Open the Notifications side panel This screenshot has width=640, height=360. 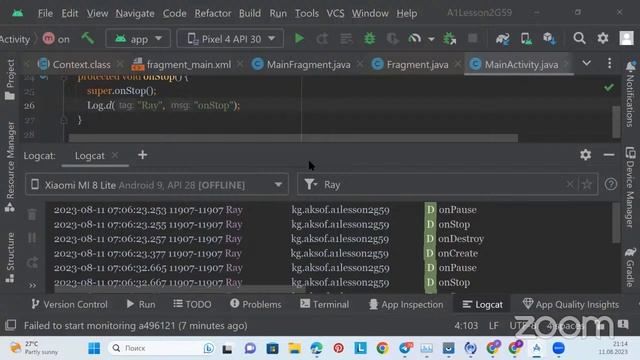tap(630, 94)
